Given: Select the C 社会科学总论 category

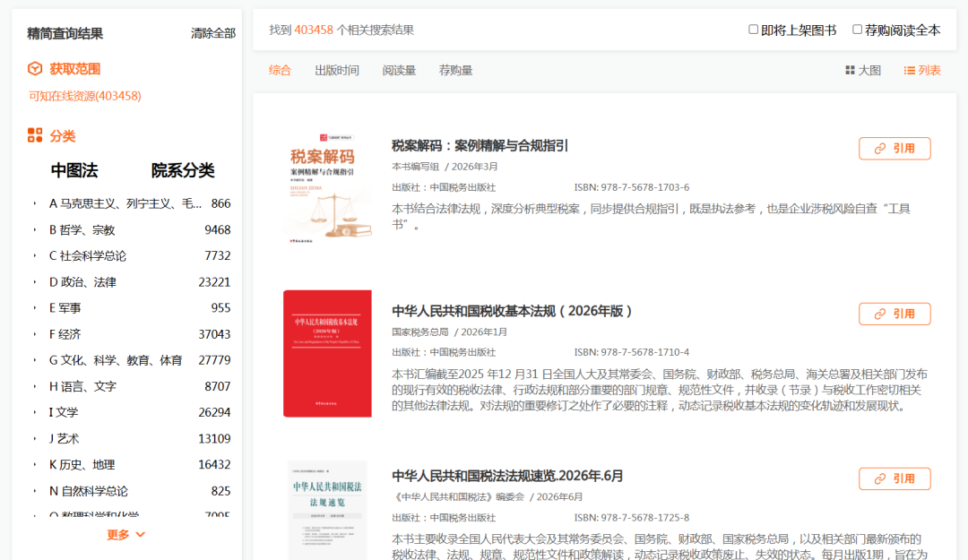Looking at the screenshot, I should click(88, 255).
